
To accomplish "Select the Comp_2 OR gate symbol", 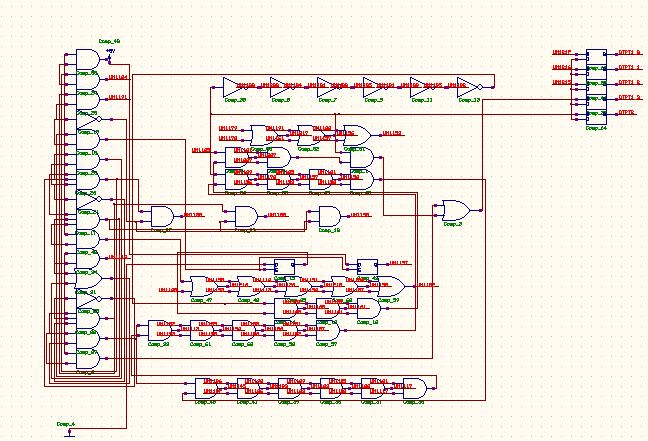I will point(456,210).
